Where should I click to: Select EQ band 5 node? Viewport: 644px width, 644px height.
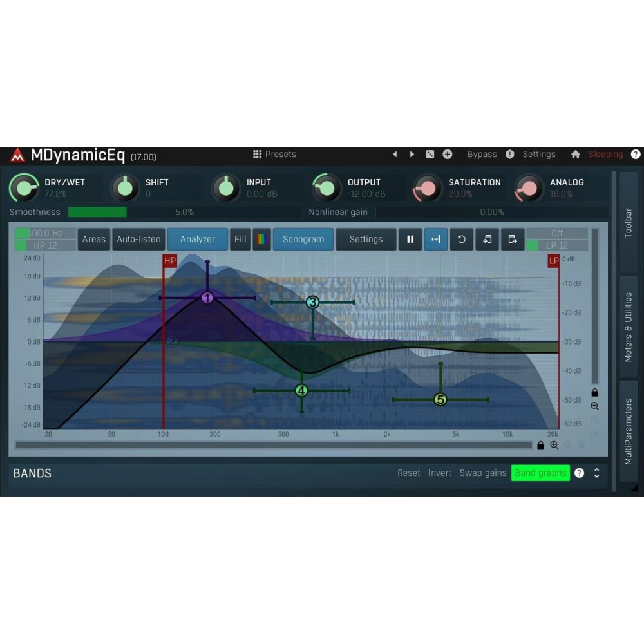440,400
